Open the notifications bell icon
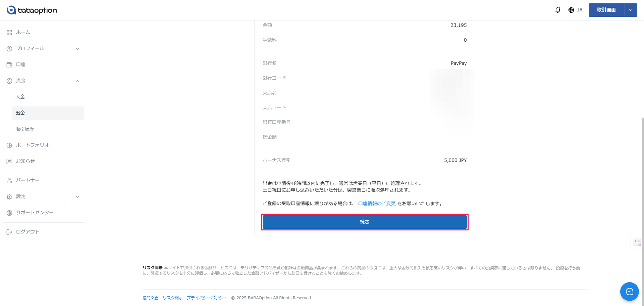644x306 pixels. coord(557,10)
